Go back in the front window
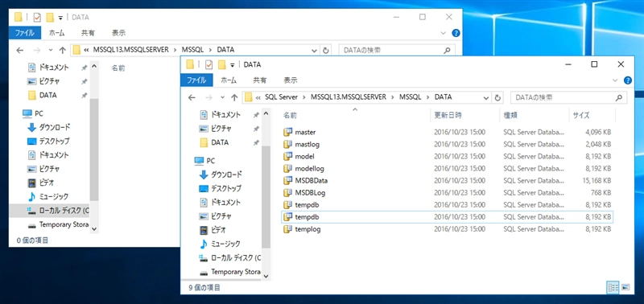644x304 pixels. click(192, 97)
